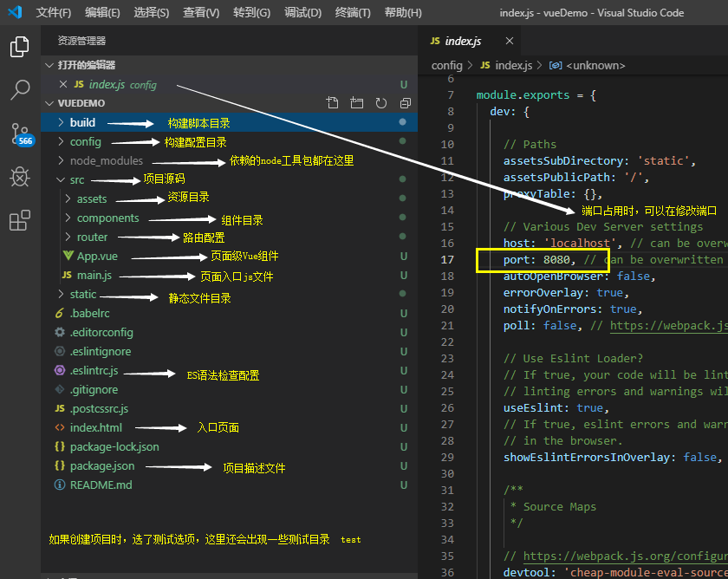Click New File icon in VUEDEMO header
728x579 pixels.
pos(333,102)
